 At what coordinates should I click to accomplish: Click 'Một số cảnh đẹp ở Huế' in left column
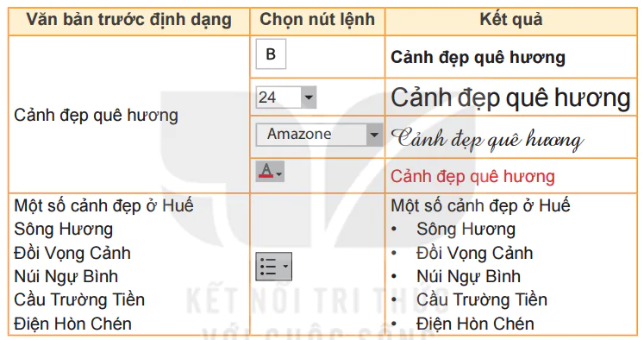coord(103,205)
